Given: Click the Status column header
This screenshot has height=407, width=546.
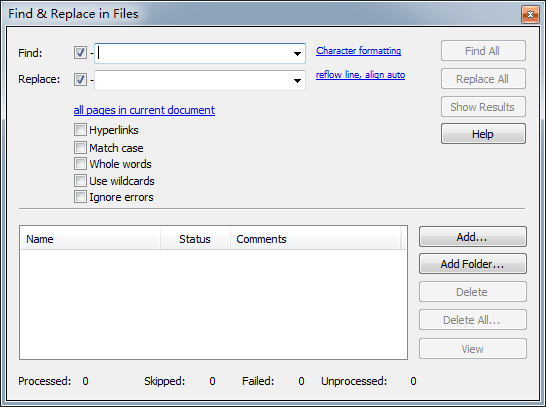Looking at the screenshot, I should [x=195, y=239].
